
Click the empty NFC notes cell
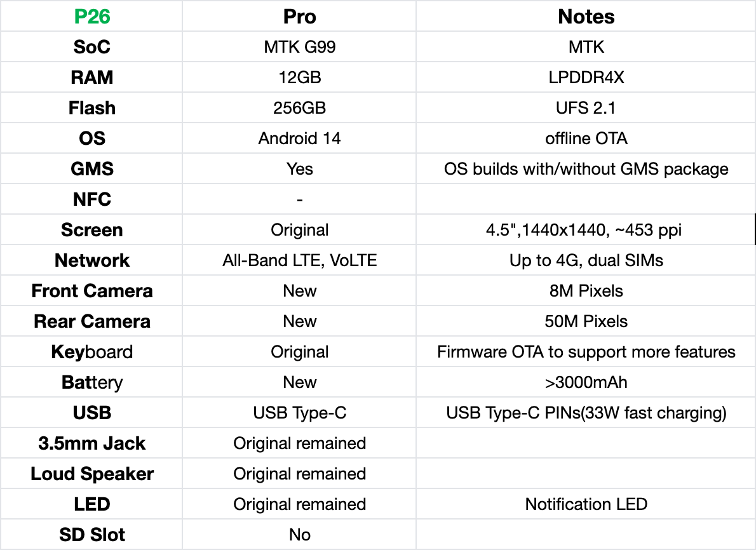pos(586,199)
